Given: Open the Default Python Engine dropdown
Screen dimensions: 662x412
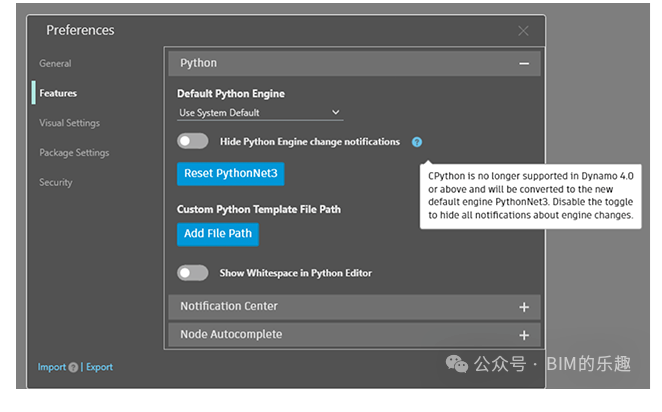Looking at the screenshot, I should (x=260, y=113).
